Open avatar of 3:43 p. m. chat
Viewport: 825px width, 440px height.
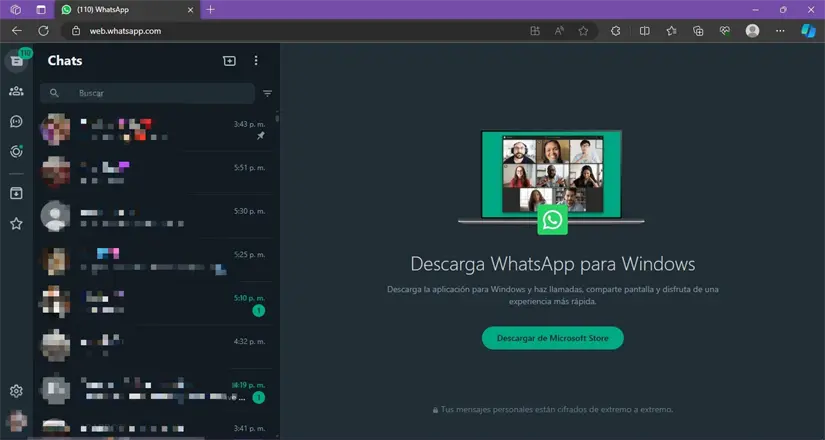click(x=55, y=129)
